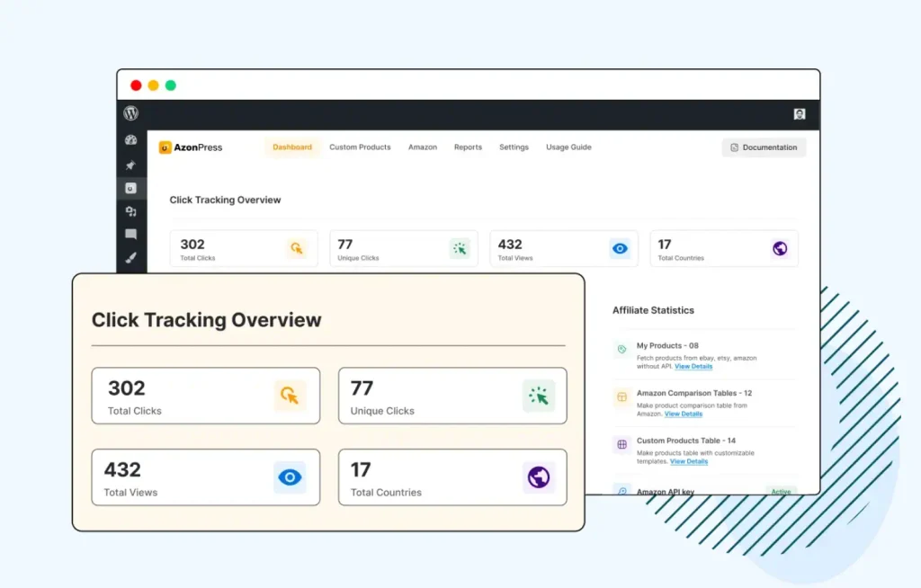The width and height of the screenshot is (921, 588).
Task: Click the large purple globe Total Countries icon
Action: [539, 477]
